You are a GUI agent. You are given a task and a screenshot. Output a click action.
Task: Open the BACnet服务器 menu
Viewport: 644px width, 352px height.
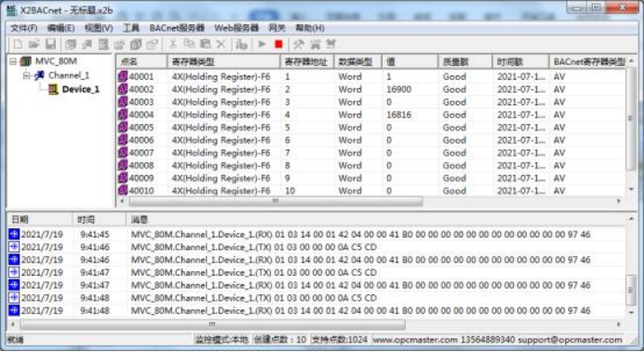177,28
